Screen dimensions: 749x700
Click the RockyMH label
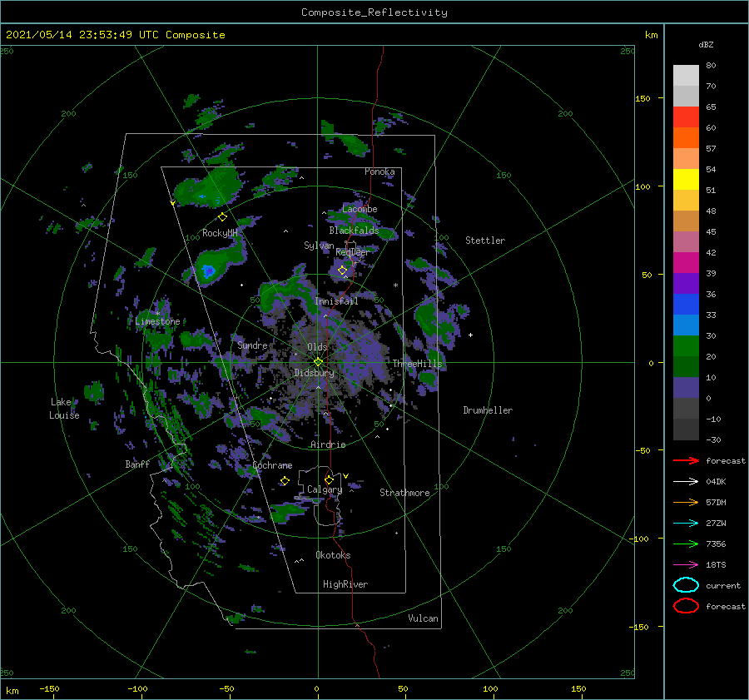click(220, 233)
